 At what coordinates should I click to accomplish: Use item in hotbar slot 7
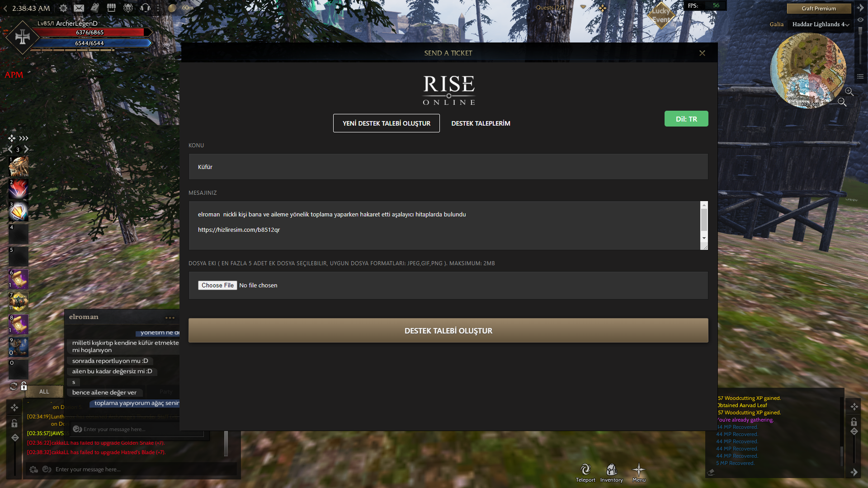coord(19,302)
